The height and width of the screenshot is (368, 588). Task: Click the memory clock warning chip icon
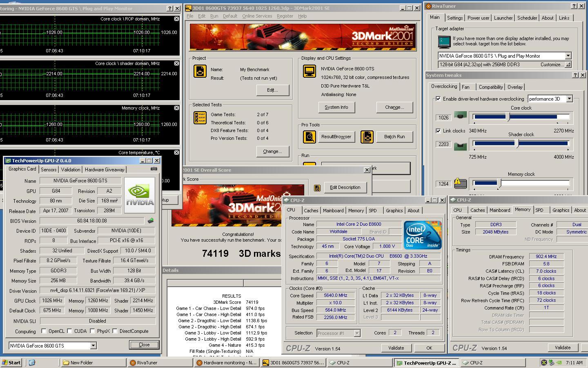(460, 183)
